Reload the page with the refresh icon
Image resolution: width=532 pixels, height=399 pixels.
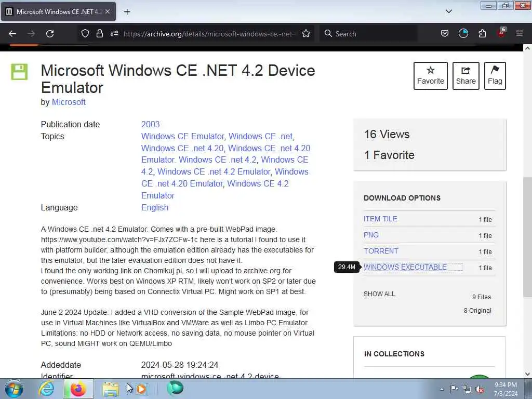(x=50, y=34)
